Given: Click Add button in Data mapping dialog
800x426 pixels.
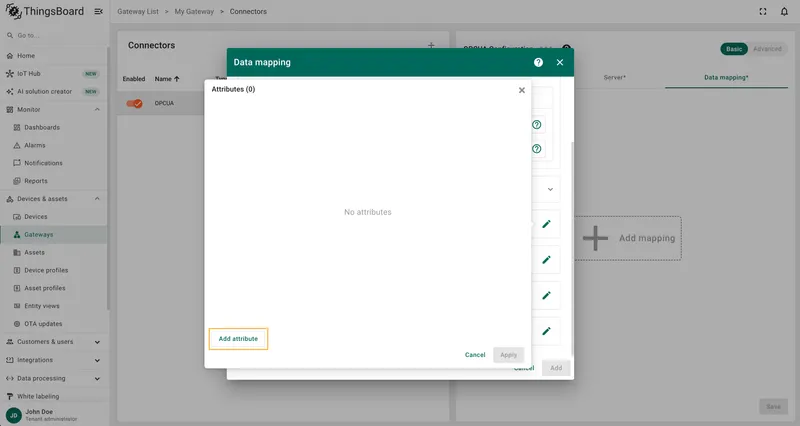Looking at the screenshot, I should pos(556,368).
